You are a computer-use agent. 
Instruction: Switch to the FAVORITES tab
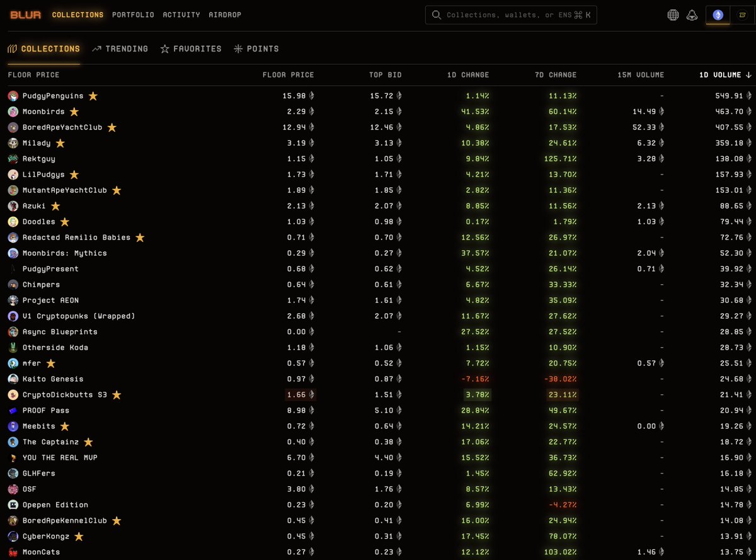(x=191, y=49)
